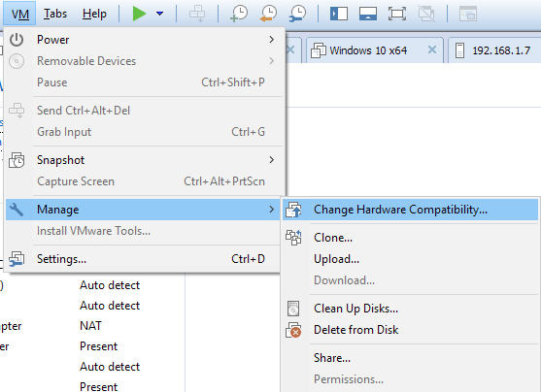Click the console view toolbar icon
This screenshot has width=541, height=392.
pos(468,15)
